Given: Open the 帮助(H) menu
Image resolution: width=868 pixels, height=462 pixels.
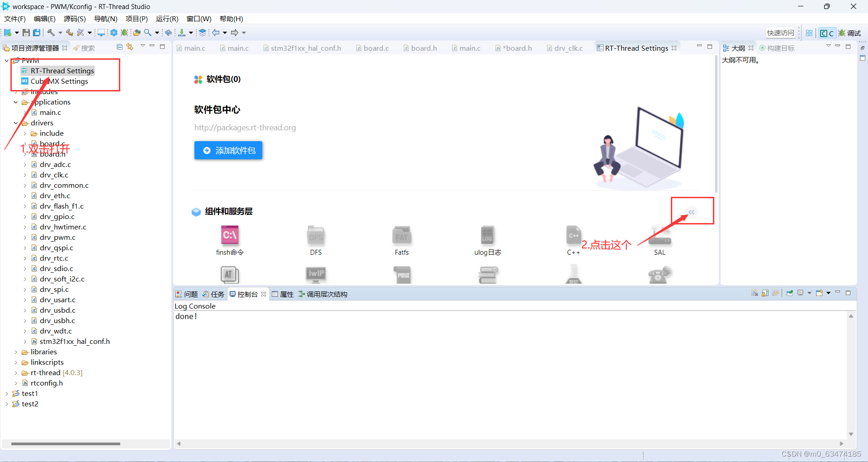Looking at the screenshot, I should (x=231, y=19).
